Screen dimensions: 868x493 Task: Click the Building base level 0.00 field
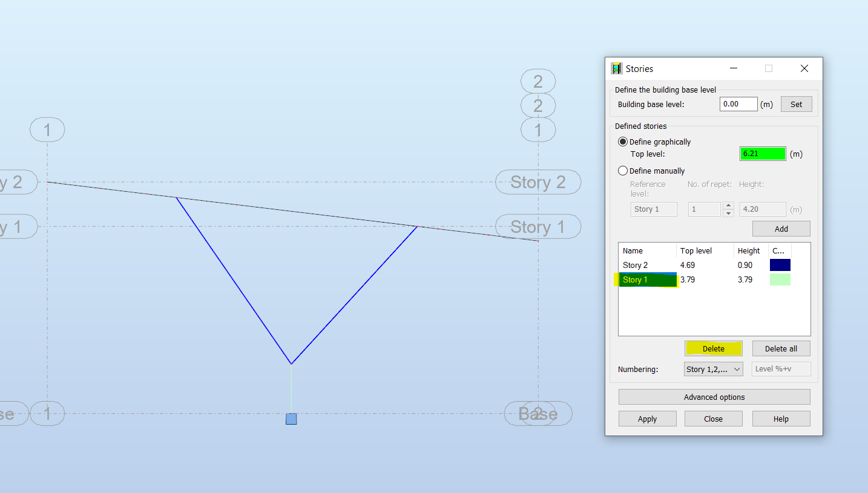(738, 103)
